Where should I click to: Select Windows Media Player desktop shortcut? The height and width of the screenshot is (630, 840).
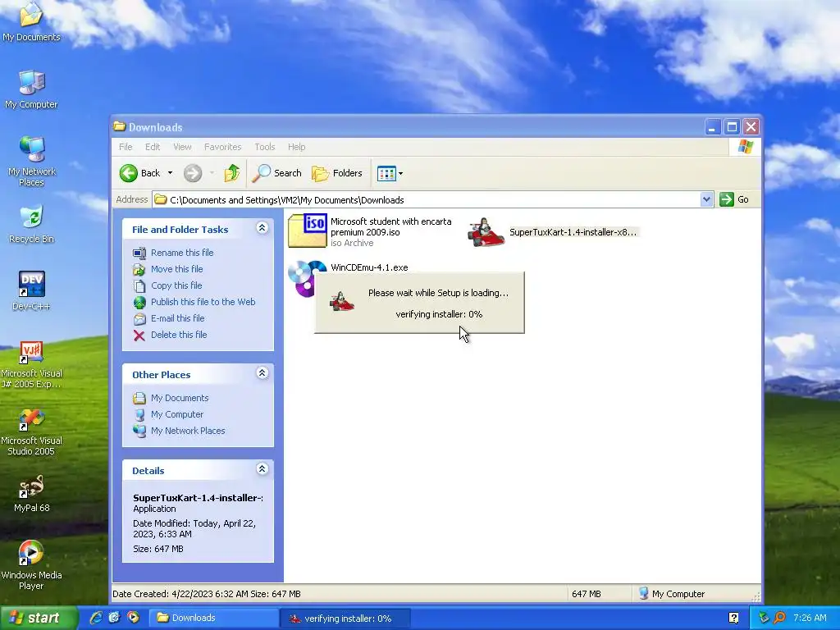click(31, 564)
